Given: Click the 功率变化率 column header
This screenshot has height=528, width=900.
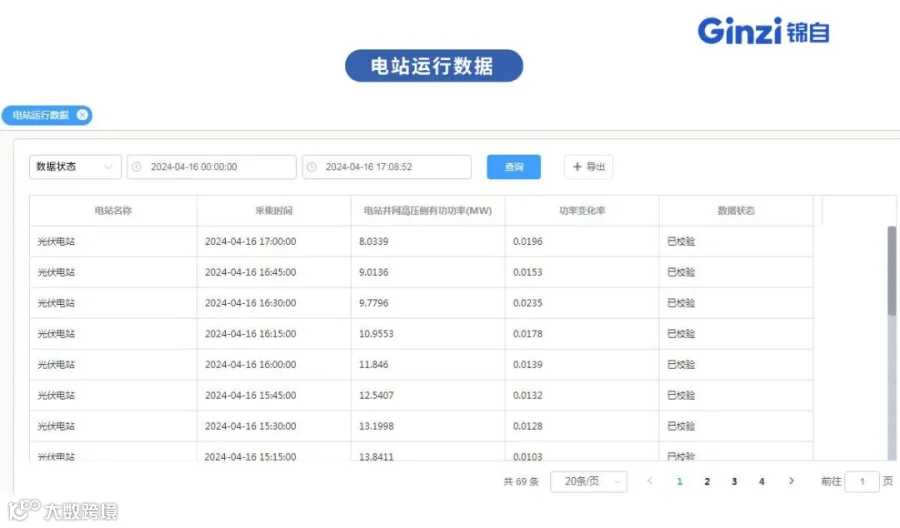Looking at the screenshot, I should click(x=582, y=211).
